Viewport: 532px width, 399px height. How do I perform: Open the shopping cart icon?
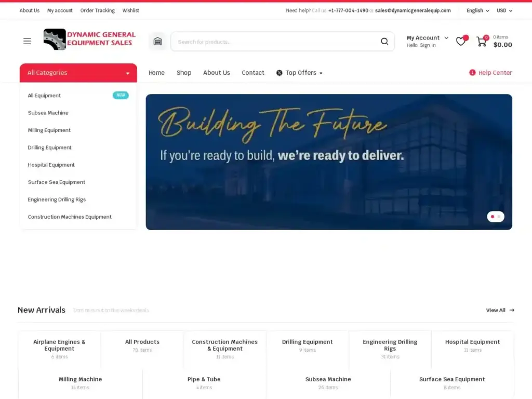pos(482,42)
